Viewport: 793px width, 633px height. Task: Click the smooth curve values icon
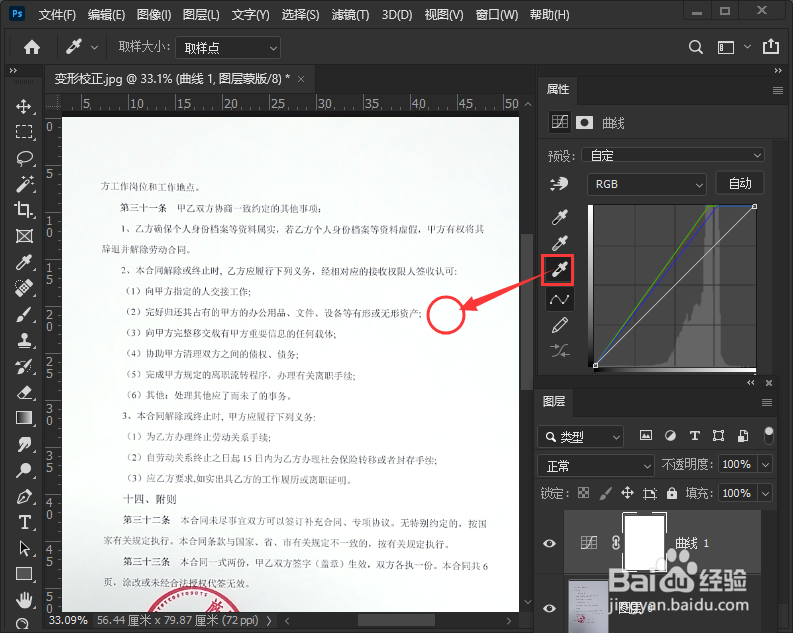559,350
